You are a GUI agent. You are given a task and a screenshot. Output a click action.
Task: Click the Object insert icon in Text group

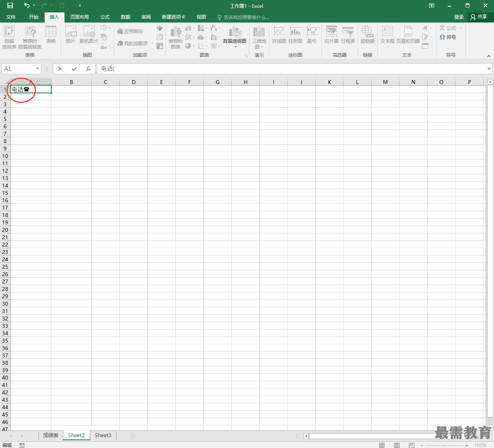pos(425,46)
